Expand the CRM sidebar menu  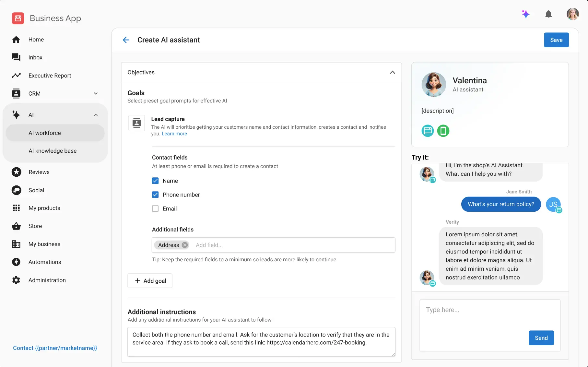click(96, 94)
